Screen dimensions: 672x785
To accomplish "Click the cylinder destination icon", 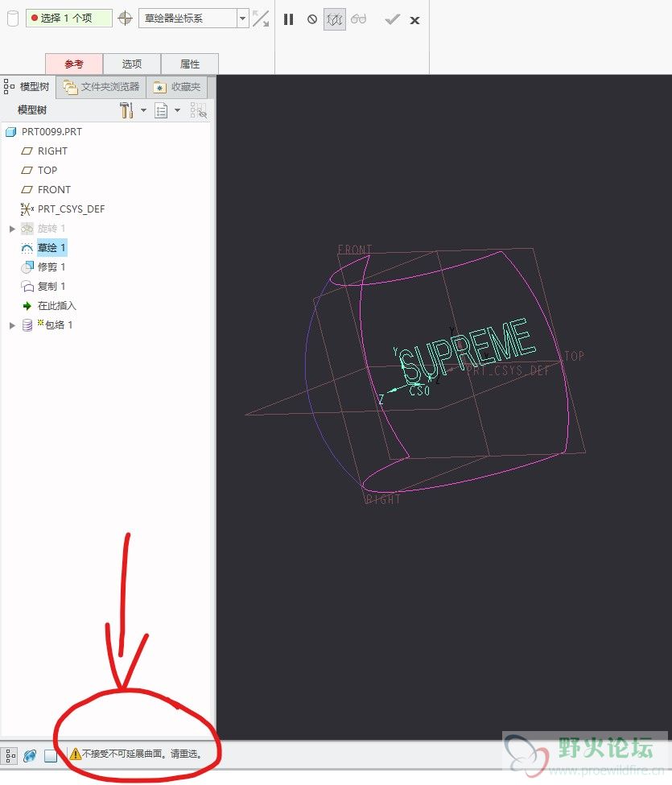I will click(x=13, y=19).
